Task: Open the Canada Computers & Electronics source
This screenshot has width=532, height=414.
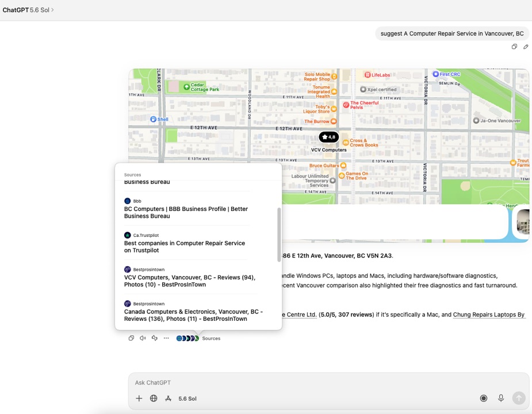Action: coord(193,315)
